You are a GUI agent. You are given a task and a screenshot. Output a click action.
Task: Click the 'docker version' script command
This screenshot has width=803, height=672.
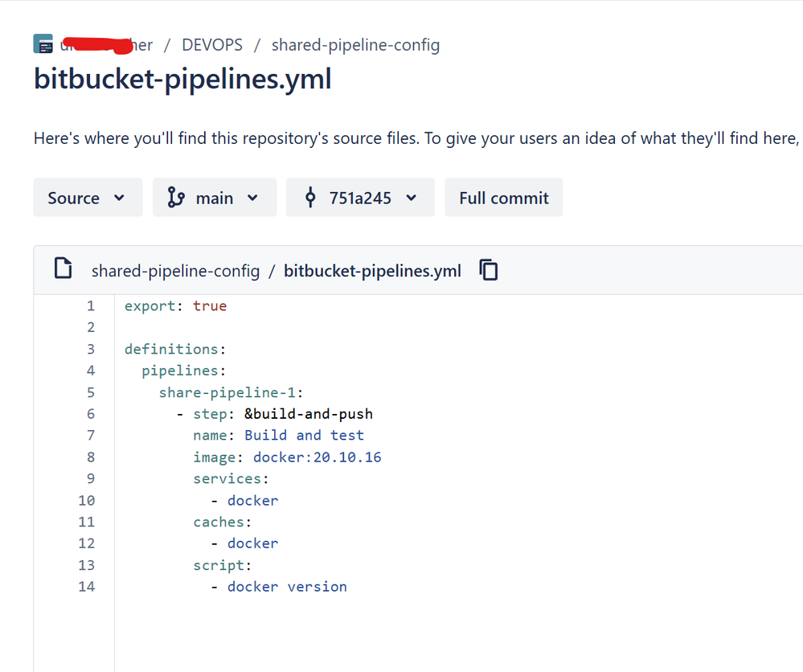[287, 587]
